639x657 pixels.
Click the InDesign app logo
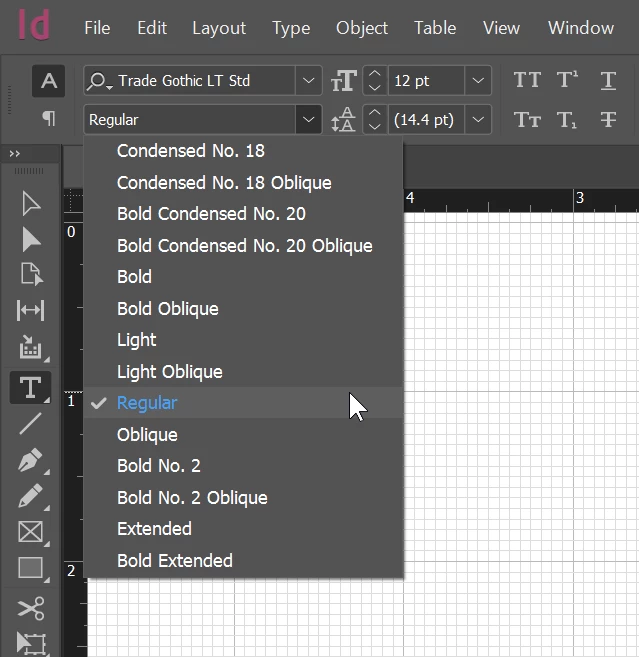coord(34,26)
